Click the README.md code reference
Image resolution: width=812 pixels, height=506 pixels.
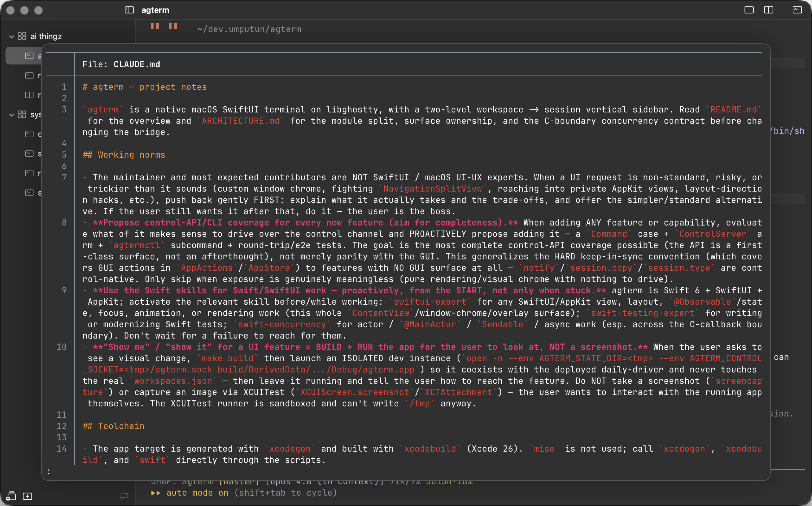734,109
